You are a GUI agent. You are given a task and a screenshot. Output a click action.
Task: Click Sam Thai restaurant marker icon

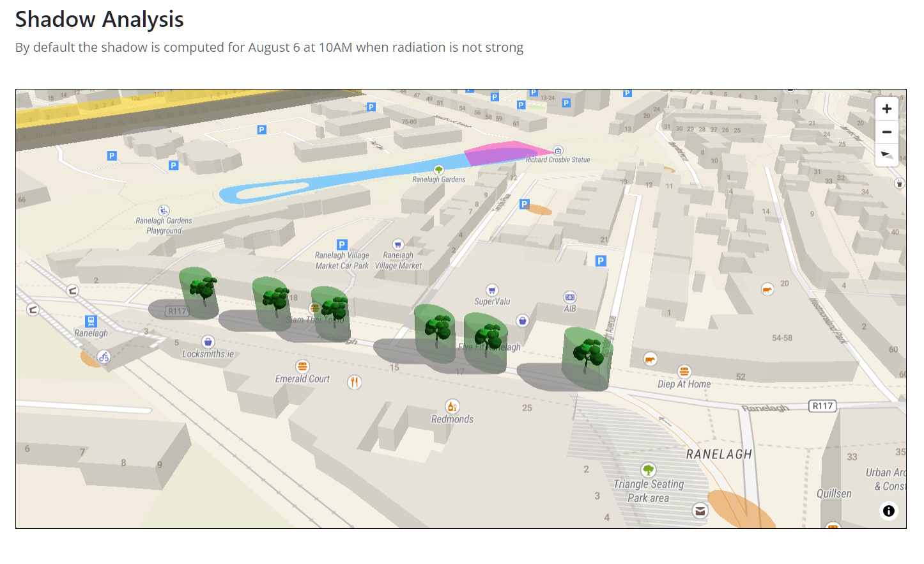(314, 308)
